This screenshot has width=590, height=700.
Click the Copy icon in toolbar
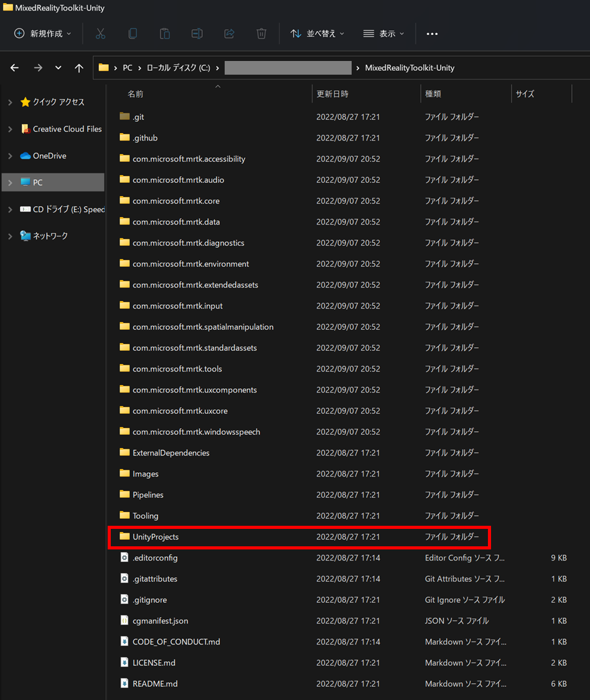pyautogui.click(x=133, y=34)
